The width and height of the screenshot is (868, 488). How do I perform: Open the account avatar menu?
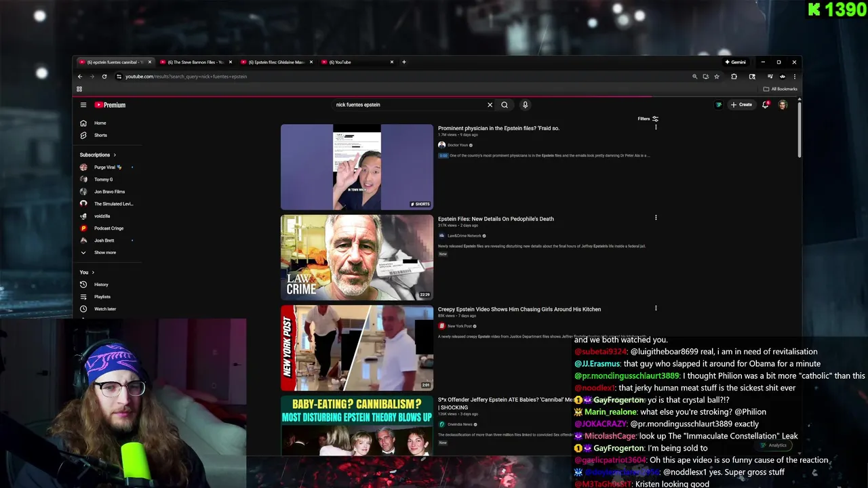point(783,105)
